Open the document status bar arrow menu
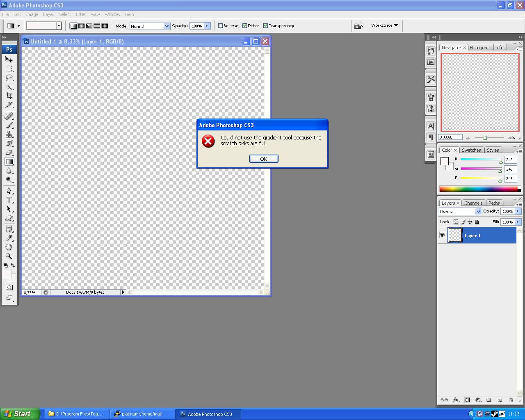525x420 pixels. [123, 292]
